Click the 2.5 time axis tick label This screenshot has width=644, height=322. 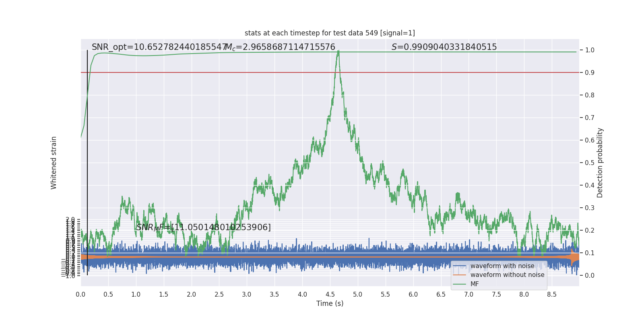[219, 295]
